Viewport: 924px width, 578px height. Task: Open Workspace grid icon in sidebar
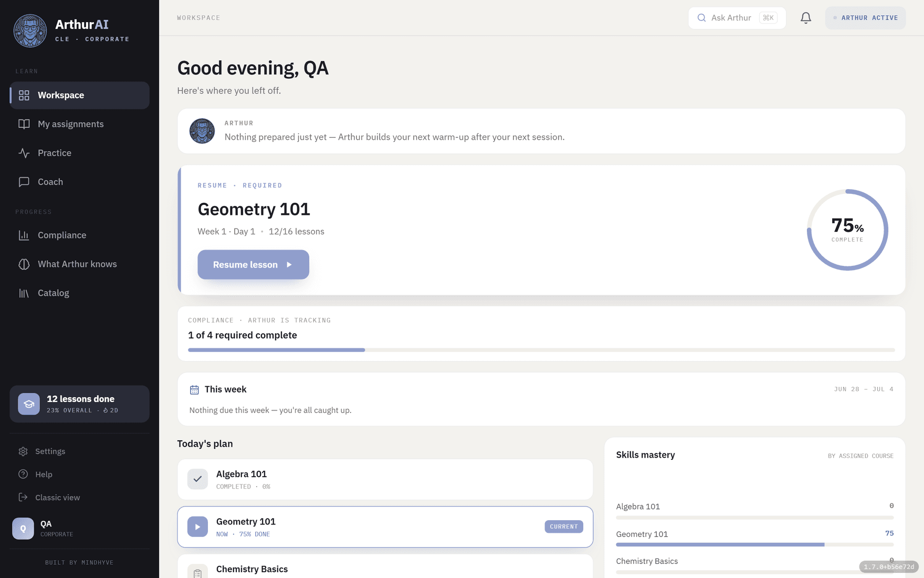24,95
